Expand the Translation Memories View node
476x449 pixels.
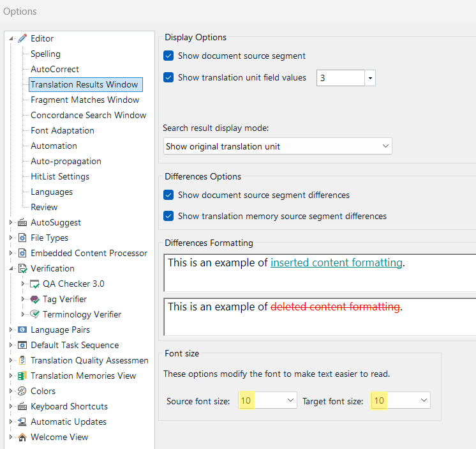11,376
